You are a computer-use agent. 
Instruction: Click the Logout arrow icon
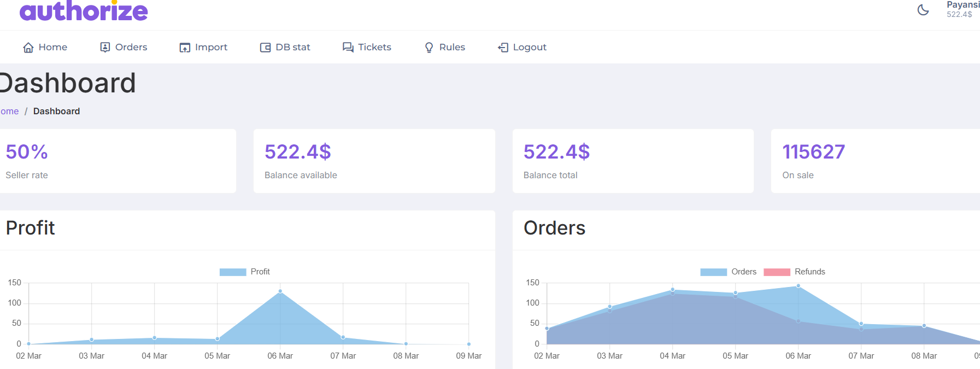coord(503,48)
